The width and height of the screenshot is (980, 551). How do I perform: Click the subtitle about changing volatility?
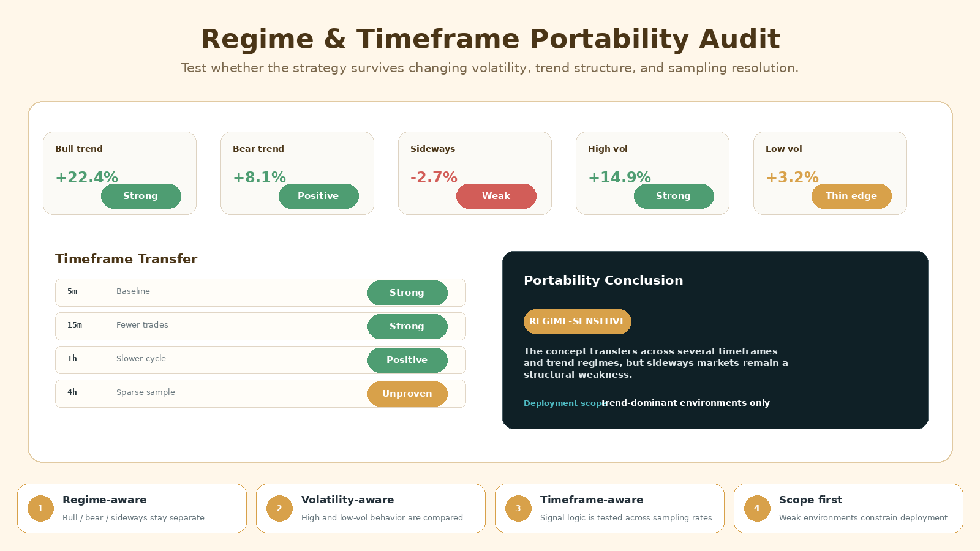click(490, 68)
